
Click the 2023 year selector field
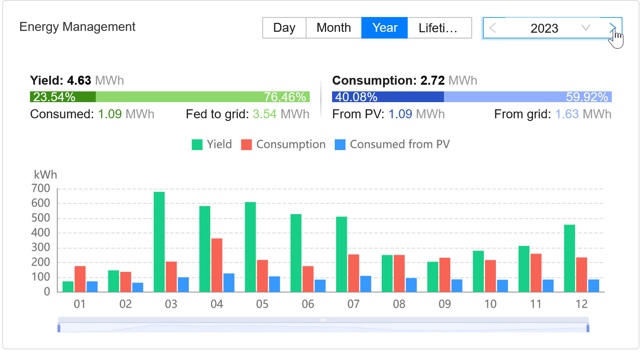coord(544,28)
